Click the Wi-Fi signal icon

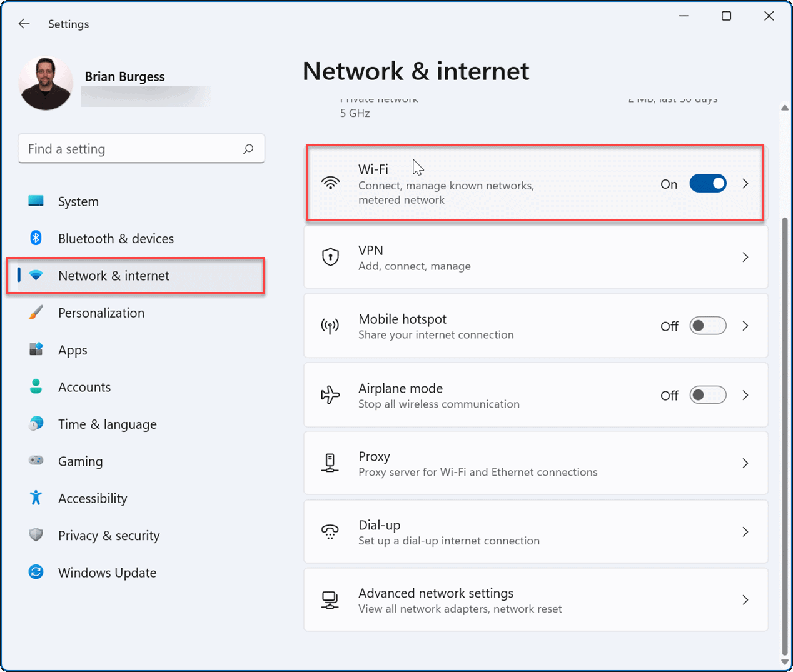(x=330, y=183)
